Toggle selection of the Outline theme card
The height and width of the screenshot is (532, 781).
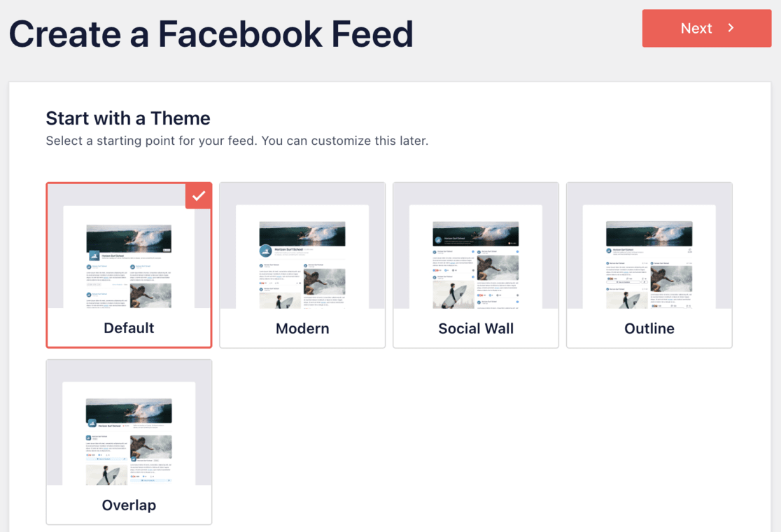click(649, 266)
